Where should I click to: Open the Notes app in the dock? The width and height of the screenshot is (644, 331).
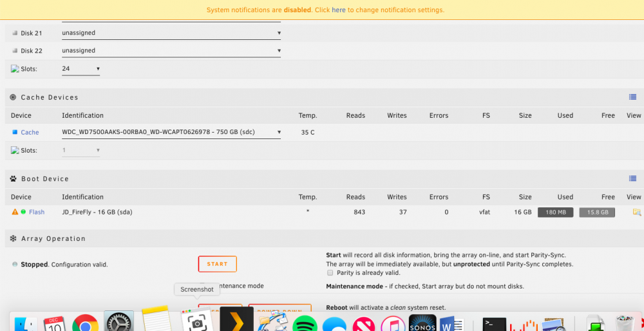click(x=156, y=319)
